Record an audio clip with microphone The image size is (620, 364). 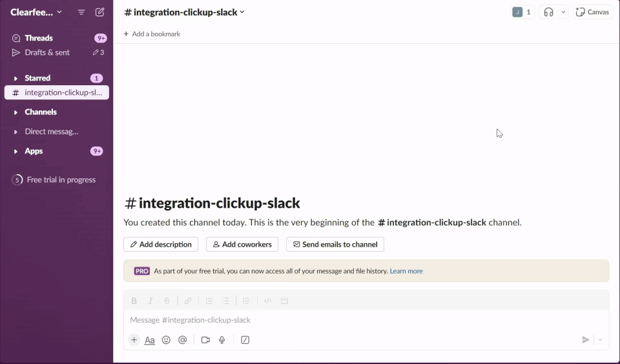(222, 340)
